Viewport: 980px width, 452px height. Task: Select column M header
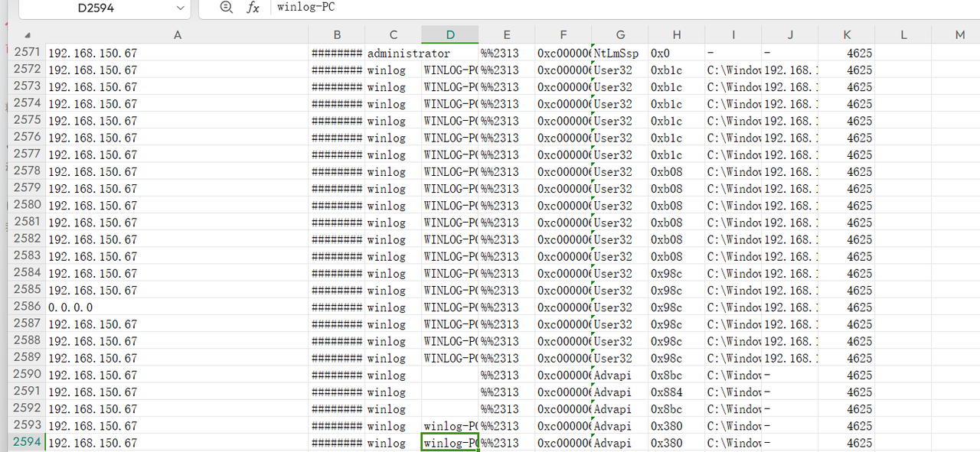click(x=960, y=35)
